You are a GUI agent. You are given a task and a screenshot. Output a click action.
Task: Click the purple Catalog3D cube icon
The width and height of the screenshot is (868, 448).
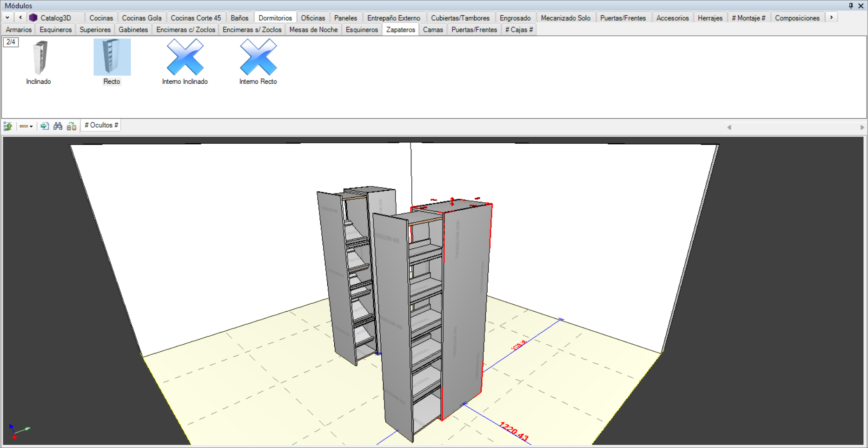coord(33,18)
